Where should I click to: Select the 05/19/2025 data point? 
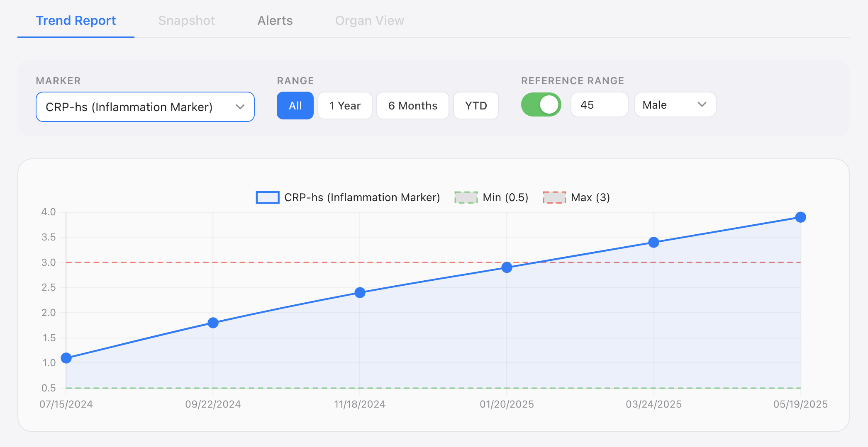pos(800,217)
